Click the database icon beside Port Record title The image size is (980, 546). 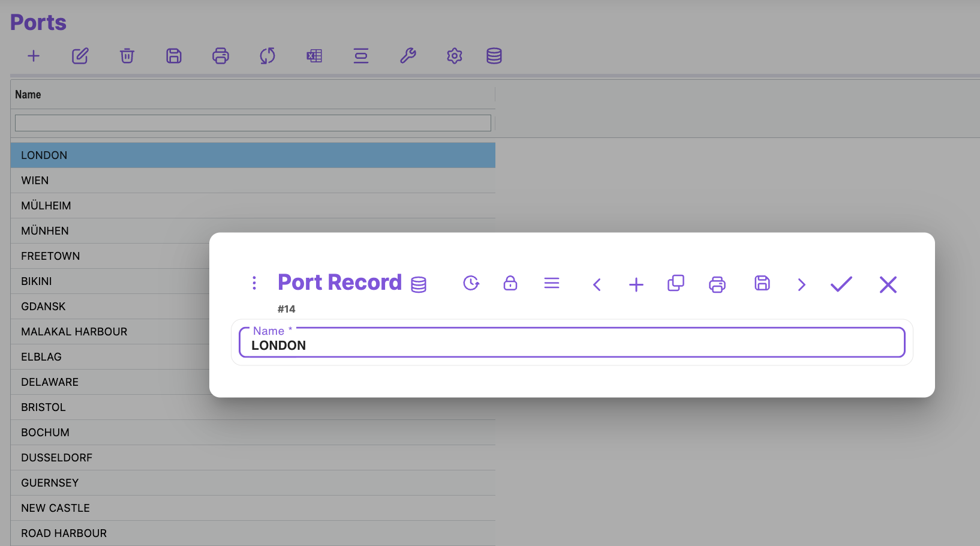[419, 284]
